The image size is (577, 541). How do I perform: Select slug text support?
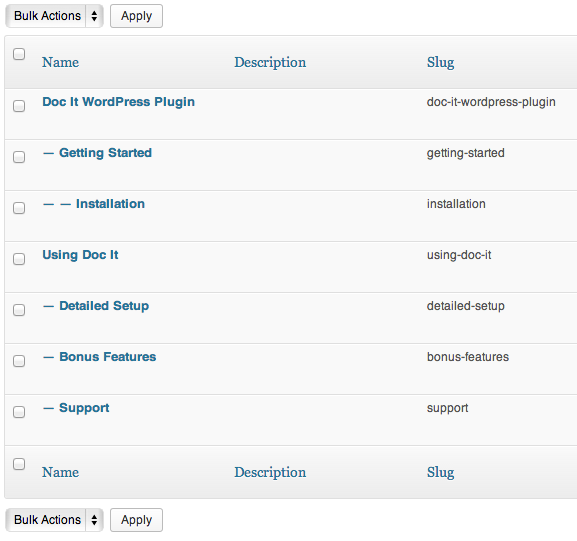[x=447, y=409]
